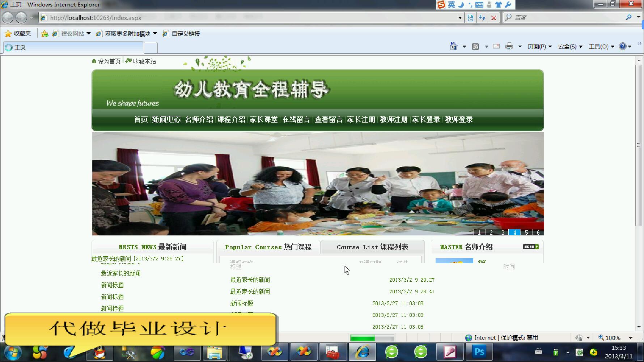The image size is (644, 362).
Task: Click the Sogou settings wrench icon
Action: 508,5
